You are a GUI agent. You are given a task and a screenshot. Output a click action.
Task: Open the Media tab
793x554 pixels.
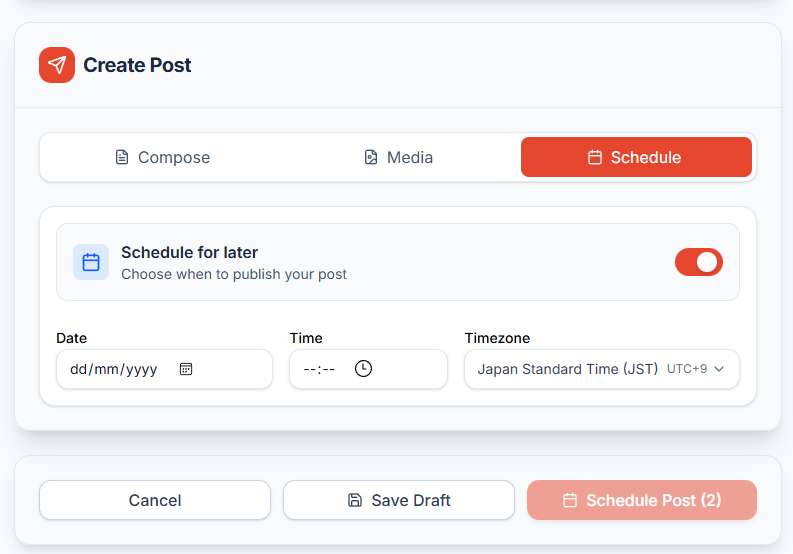[x=398, y=157]
